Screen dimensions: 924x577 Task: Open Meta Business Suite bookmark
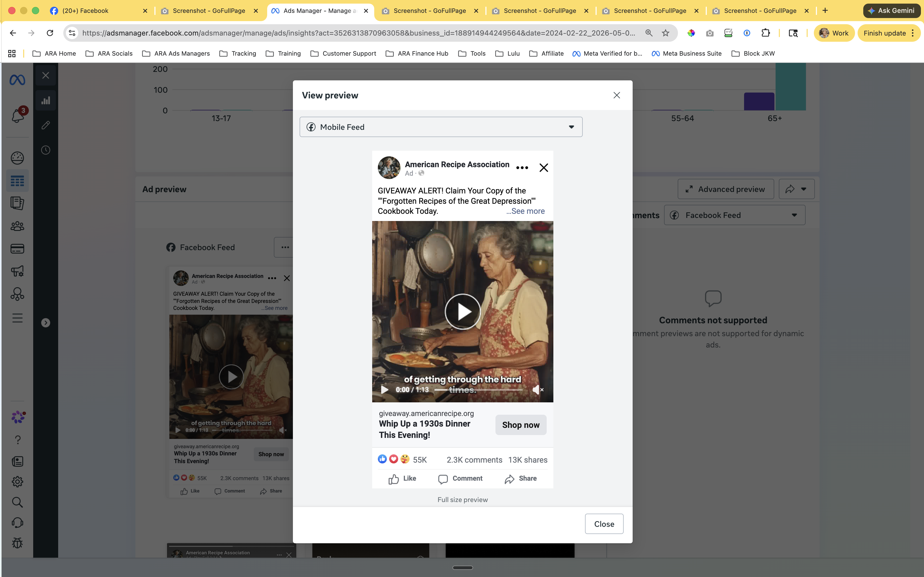686,53
